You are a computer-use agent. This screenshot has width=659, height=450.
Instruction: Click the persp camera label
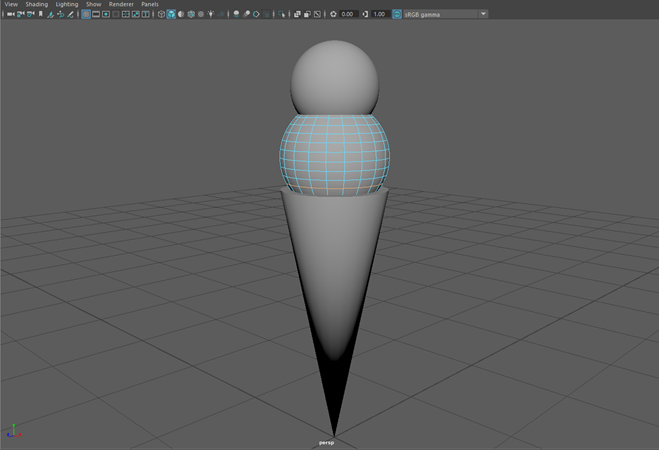tap(326, 443)
